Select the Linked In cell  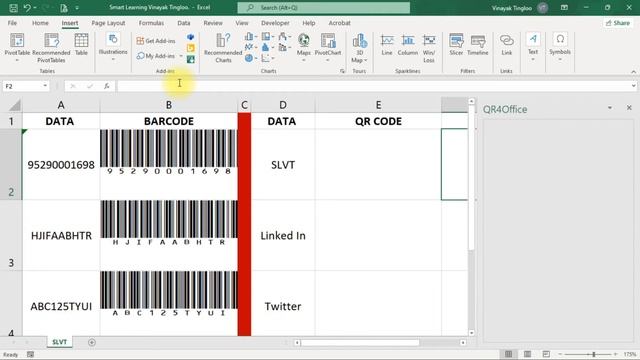tap(283, 236)
